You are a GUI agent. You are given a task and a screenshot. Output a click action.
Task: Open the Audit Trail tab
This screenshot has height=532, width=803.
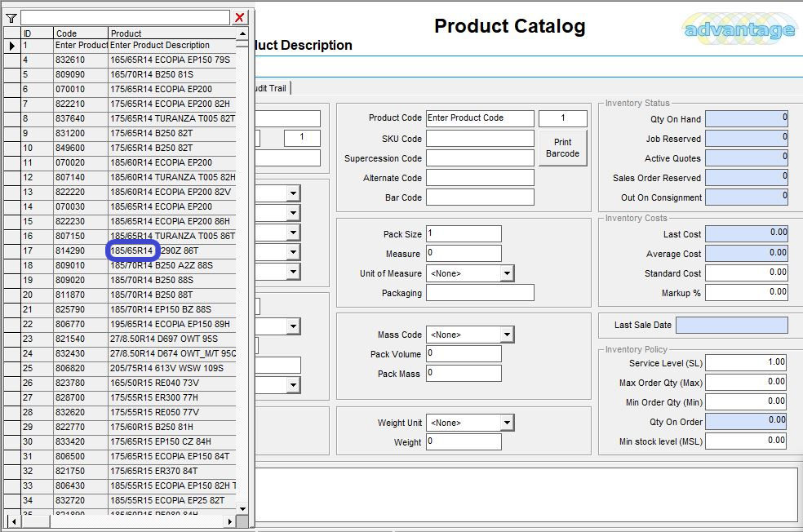273,88
